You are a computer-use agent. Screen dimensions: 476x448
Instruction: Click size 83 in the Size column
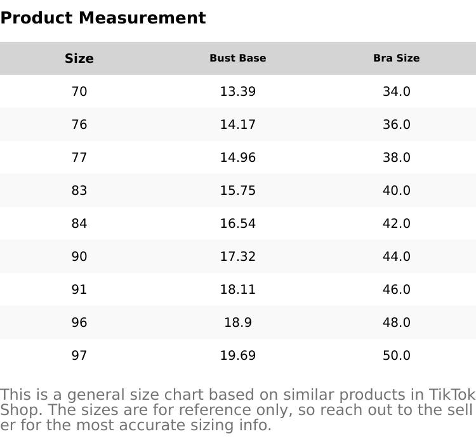(x=79, y=190)
